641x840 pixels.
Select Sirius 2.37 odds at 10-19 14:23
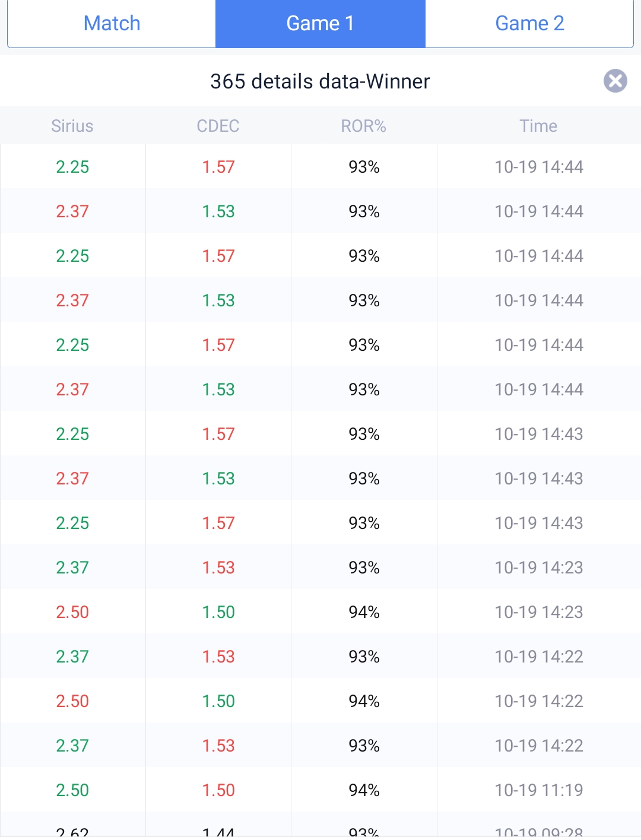72,568
